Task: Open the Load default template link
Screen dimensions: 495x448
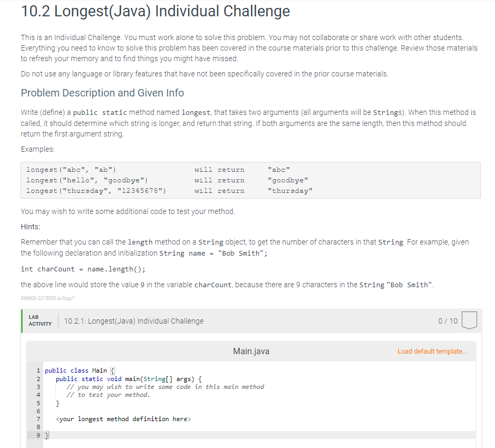Action: click(432, 350)
